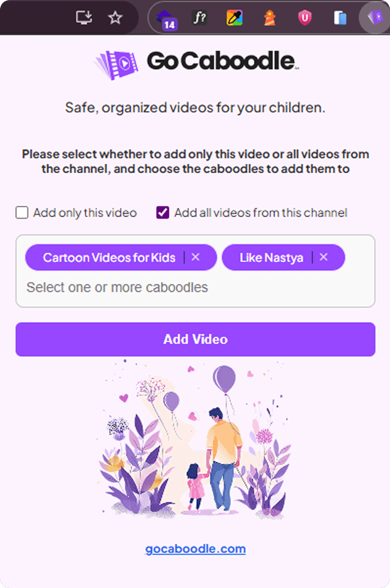Open the f? font finder extension
390x588 pixels.
pyautogui.click(x=199, y=17)
